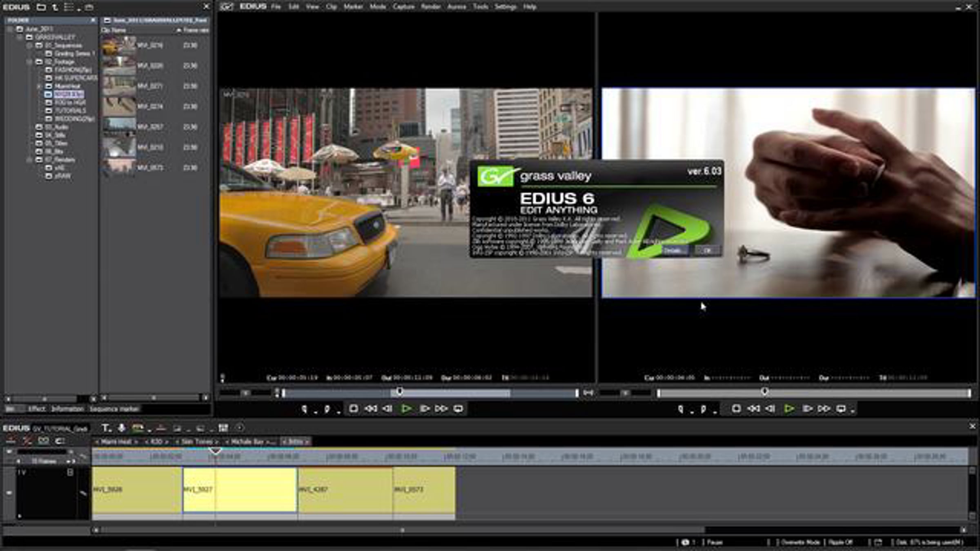This screenshot has width=980, height=551.
Task: Open the voice over microphone tool
Action: click(121, 428)
